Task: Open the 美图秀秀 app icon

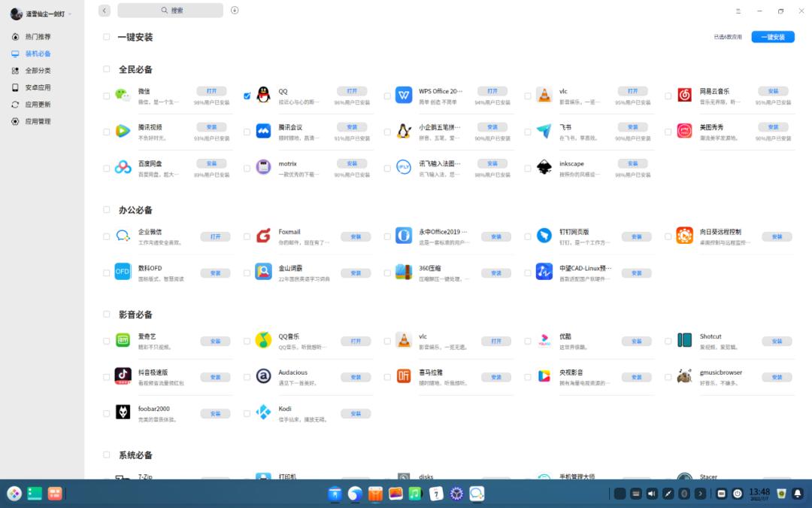Action: coord(684,131)
